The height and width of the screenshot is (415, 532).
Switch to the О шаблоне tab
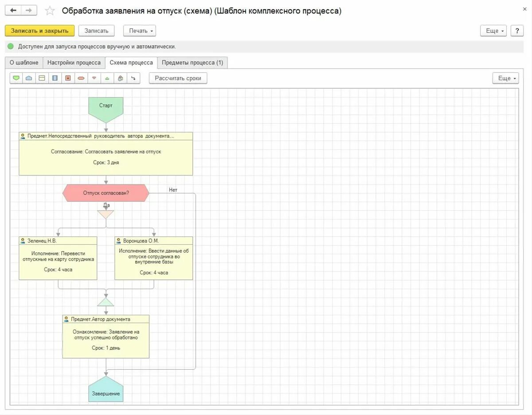click(x=24, y=63)
